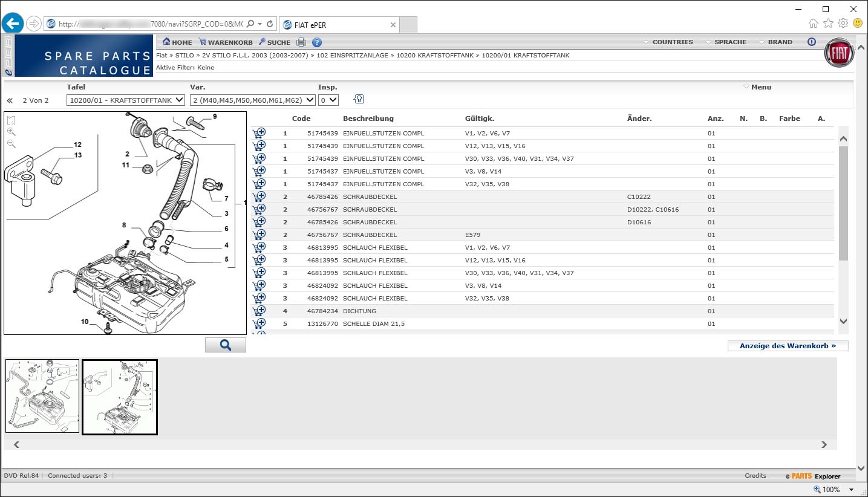Open the Var. dropdown list
The width and height of the screenshot is (868, 497).
[x=252, y=100]
